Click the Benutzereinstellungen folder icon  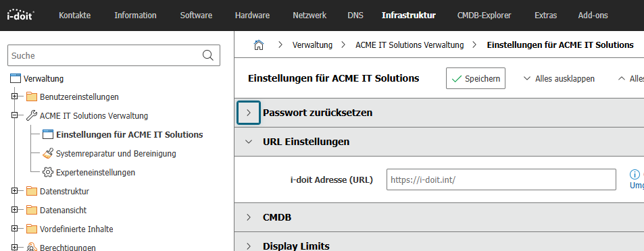(x=32, y=97)
